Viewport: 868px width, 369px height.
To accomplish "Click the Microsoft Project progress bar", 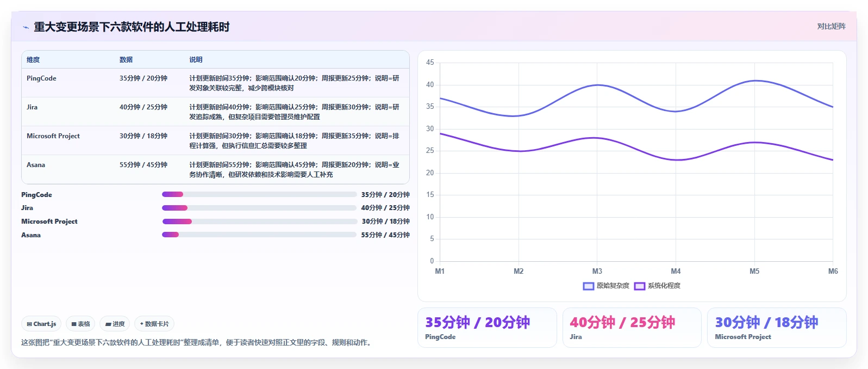I will (259, 222).
